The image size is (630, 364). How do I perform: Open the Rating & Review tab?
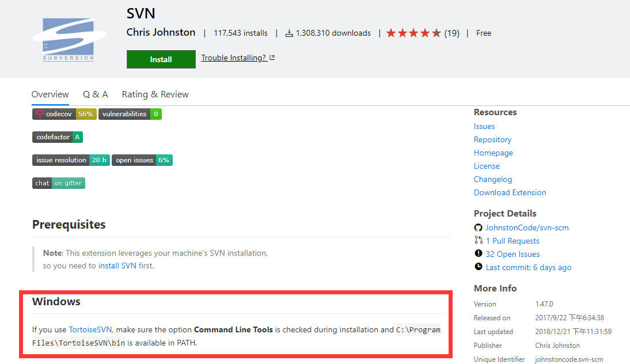[155, 94]
